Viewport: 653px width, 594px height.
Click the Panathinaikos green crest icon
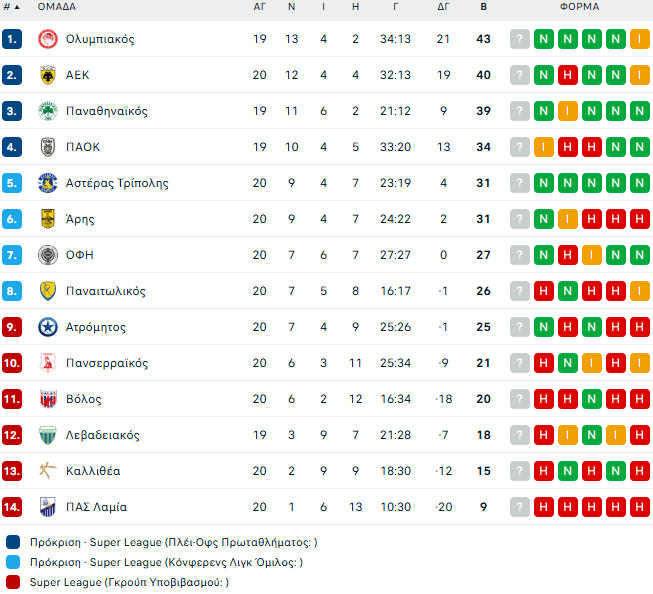[47, 111]
